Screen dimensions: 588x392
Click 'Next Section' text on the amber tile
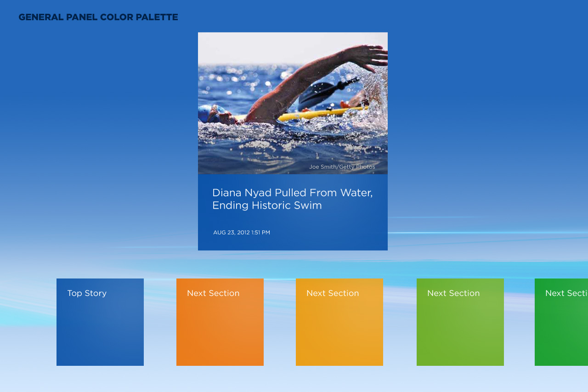coord(333,293)
